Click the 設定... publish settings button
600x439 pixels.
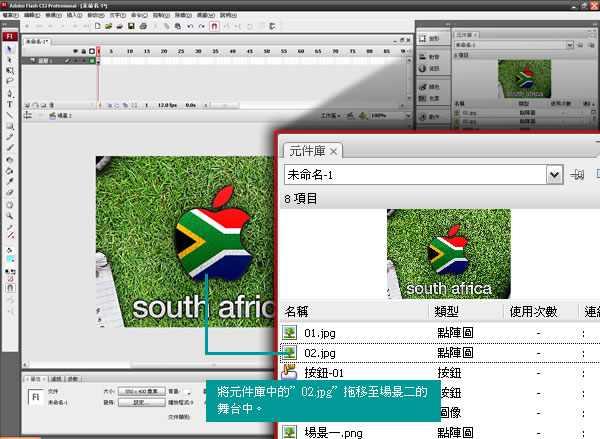coord(142,402)
